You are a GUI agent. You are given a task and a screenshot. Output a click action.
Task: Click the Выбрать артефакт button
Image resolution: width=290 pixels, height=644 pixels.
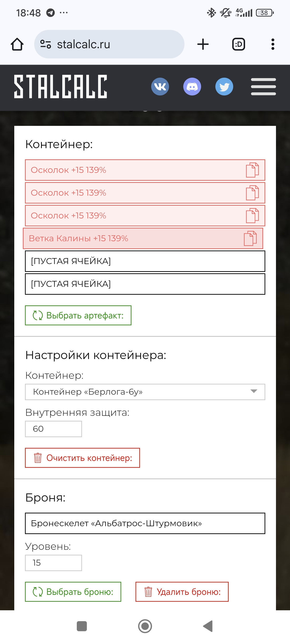pos(78,315)
